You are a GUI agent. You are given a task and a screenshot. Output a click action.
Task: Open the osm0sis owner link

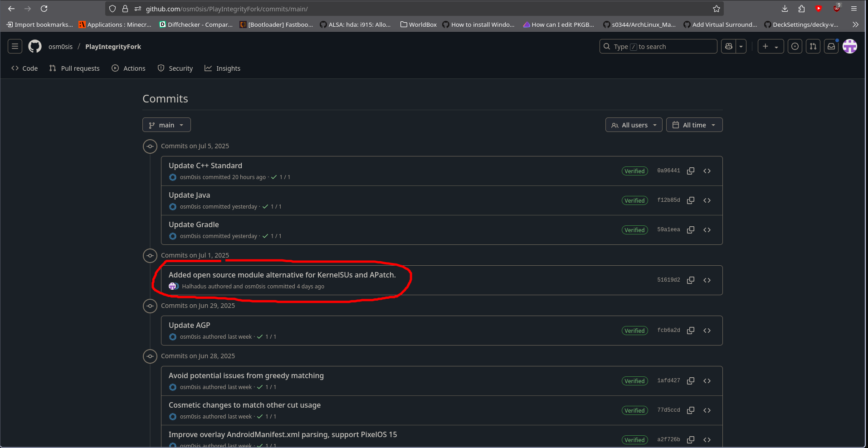(x=61, y=46)
